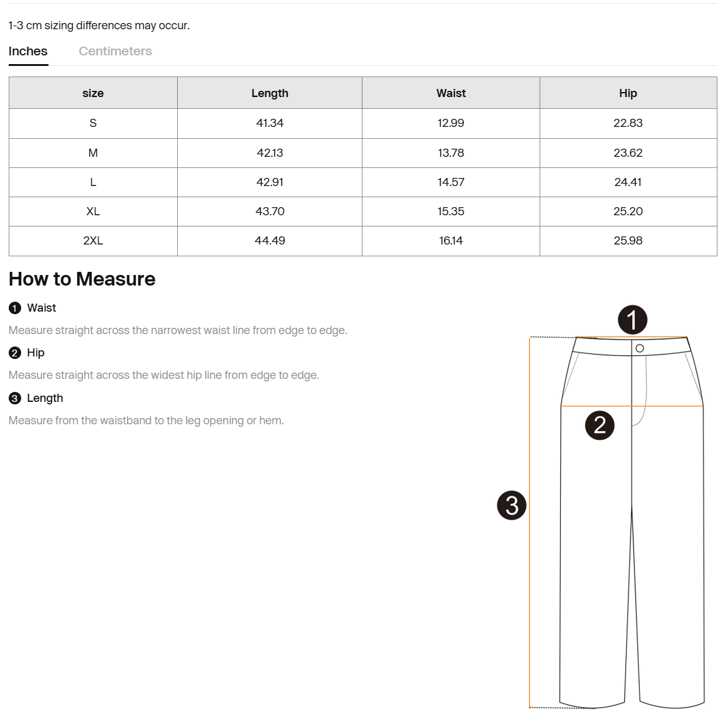Click the numbered 1 waist marker on diagram
728x726 pixels.
click(632, 320)
